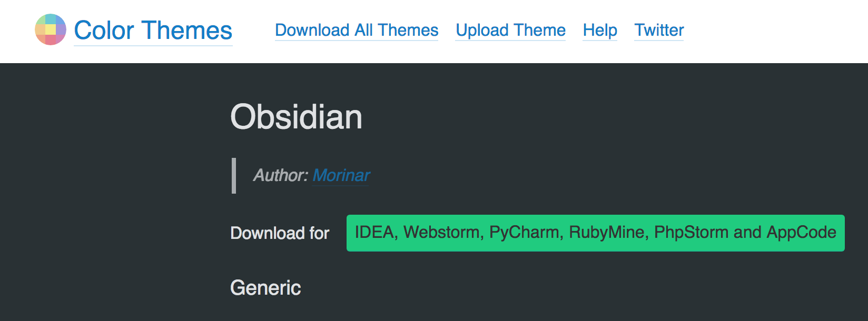Click "Download All Themes" in the navigation
The image size is (868, 321).
(x=356, y=31)
